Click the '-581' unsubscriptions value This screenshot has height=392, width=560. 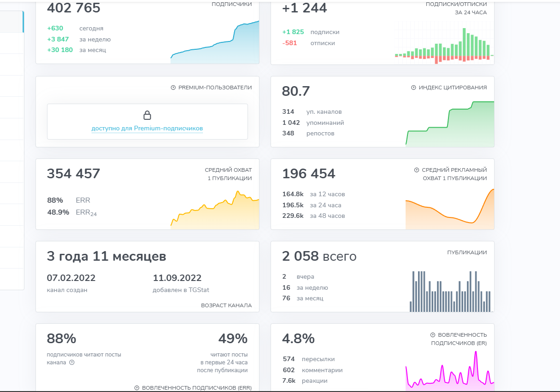pyautogui.click(x=289, y=43)
